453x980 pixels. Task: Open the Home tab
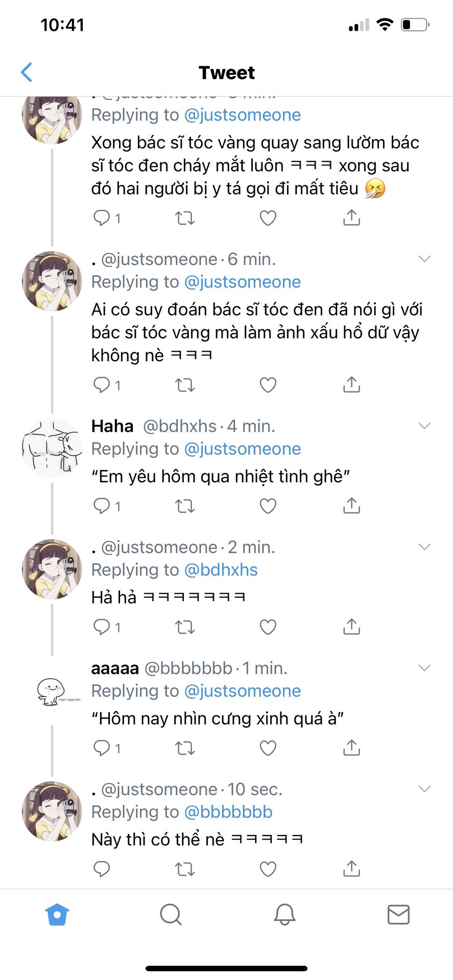[57, 914]
